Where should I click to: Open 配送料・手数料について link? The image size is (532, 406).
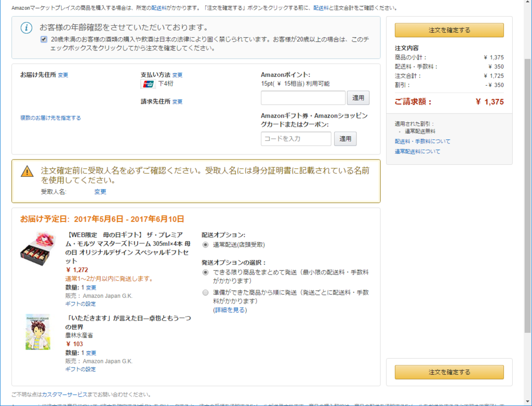(x=422, y=141)
